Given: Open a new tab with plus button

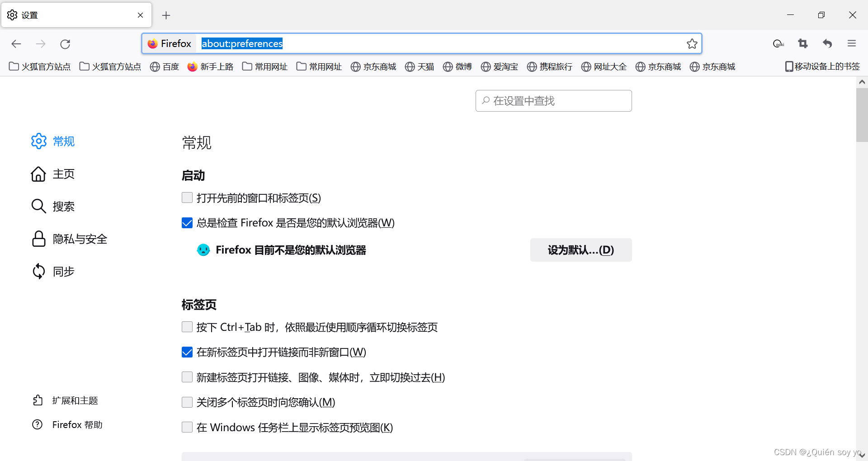Looking at the screenshot, I should [x=166, y=15].
